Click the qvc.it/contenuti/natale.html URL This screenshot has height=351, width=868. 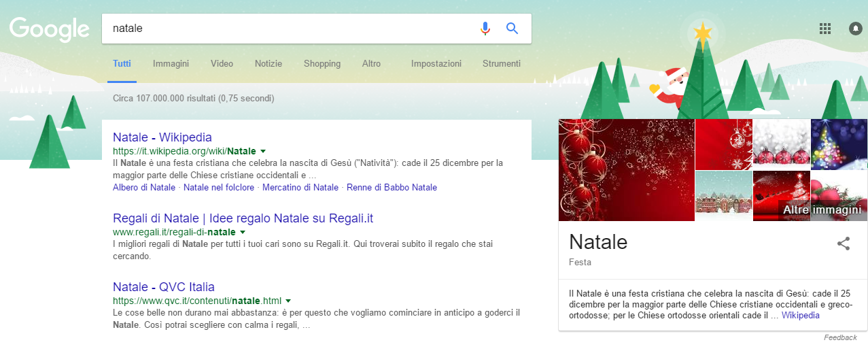pyautogui.click(x=197, y=301)
